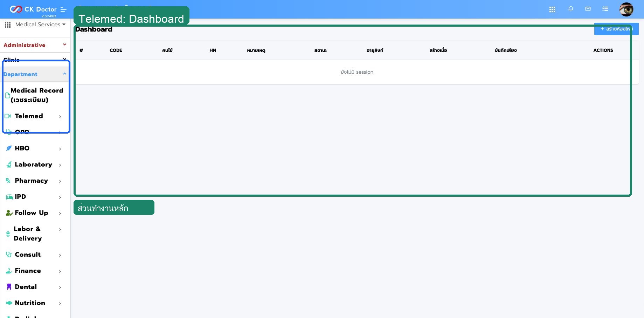644x318 pixels.
Task: Click the Labor & Delivery baby icon
Action: [x=8, y=234]
